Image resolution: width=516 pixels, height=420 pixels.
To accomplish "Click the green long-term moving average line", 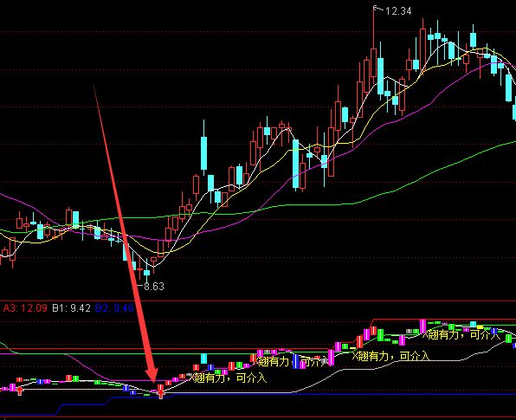I will tap(428, 174).
